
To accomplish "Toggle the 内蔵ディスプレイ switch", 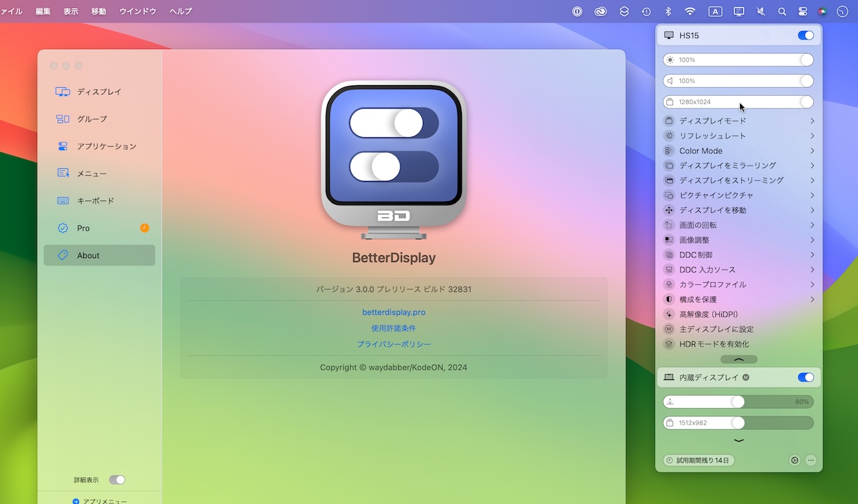I will (x=806, y=377).
